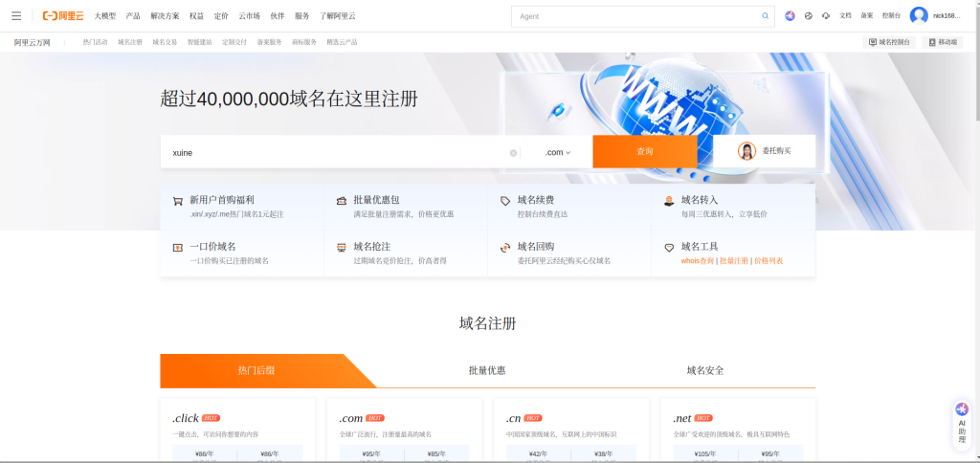Open the user avatar profile icon

(x=919, y=15)
